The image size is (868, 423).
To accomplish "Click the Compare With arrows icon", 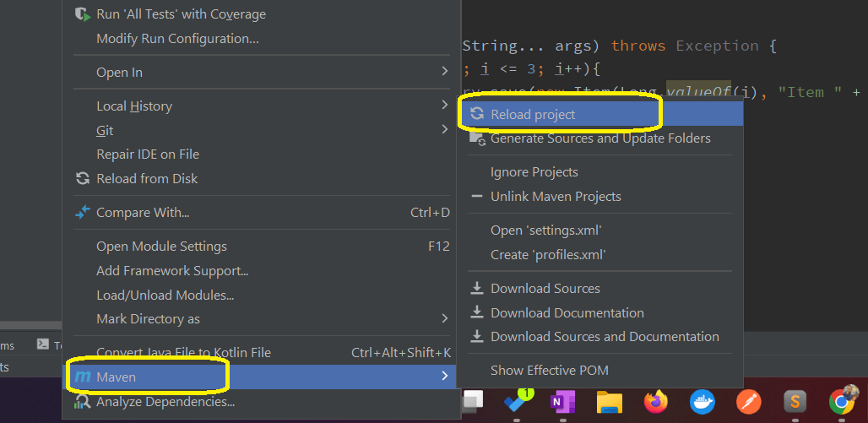I will click(83, 212).
